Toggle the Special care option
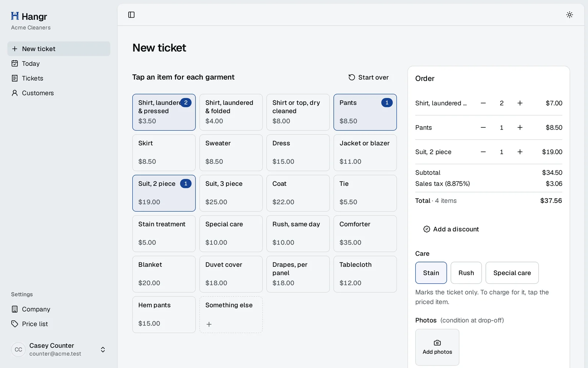The height and width of the screenshot is (368, 588). [512, 273]
